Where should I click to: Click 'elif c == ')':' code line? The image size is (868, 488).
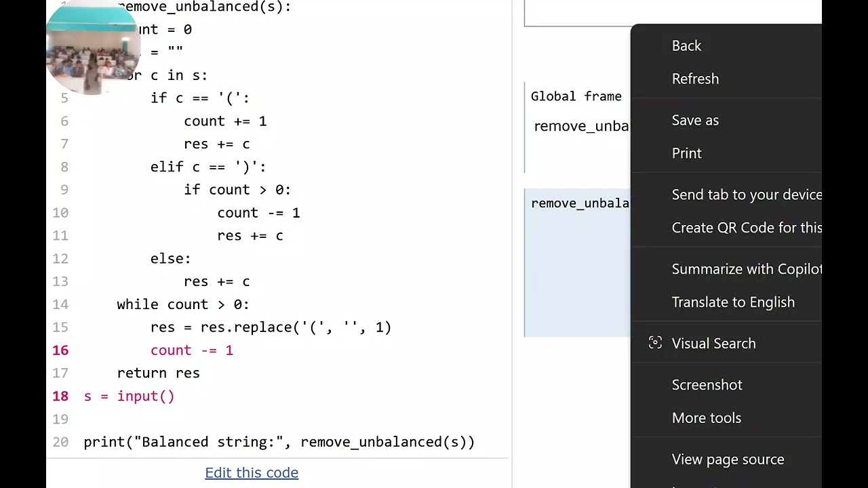click(208, 167)
